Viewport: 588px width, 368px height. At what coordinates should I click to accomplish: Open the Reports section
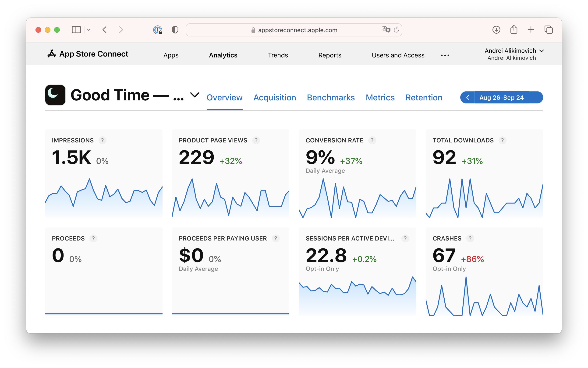330,55
